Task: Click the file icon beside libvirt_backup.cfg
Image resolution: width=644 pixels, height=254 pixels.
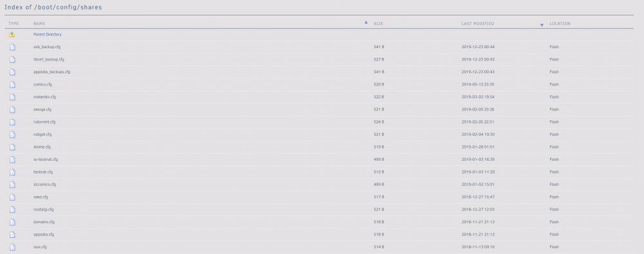Action: pos(12,60)
